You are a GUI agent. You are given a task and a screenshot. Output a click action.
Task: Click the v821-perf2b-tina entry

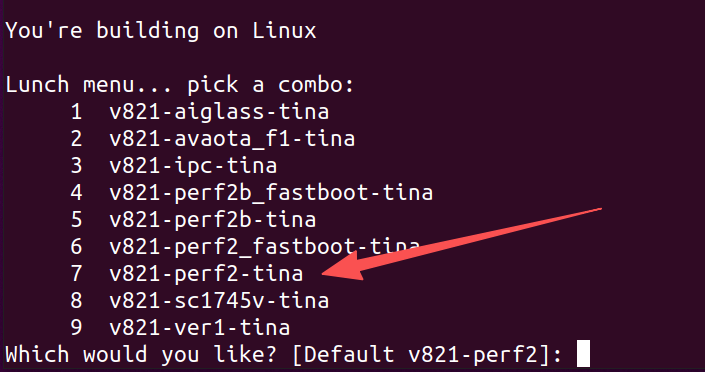coord(213,220)
